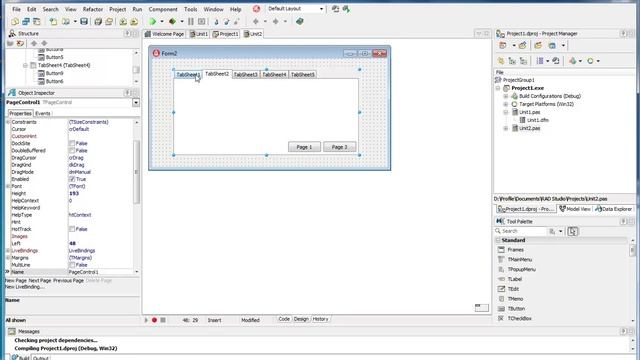Viewport: 640px width, 360px height.
Task: Click the Save All toolbar icon
Action: 98,22
